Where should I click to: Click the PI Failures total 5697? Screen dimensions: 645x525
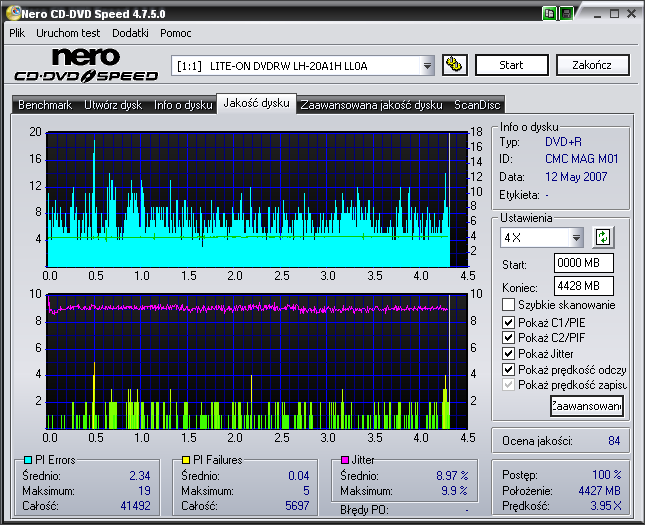(x=297, y=506)
